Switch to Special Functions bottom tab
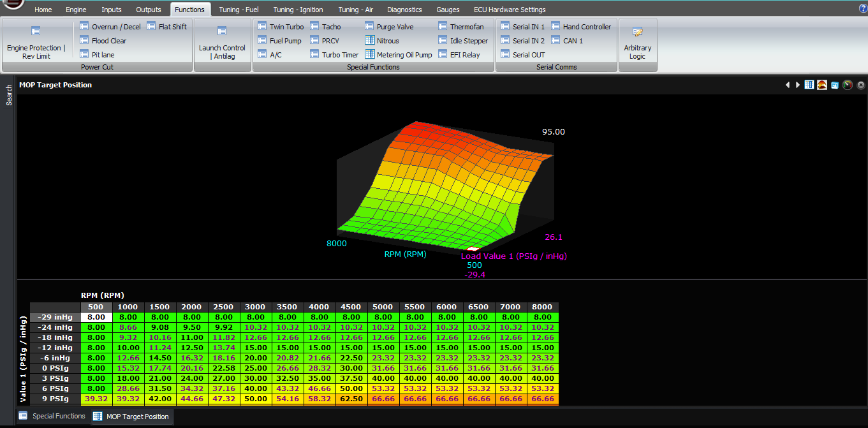 point(52,416)
